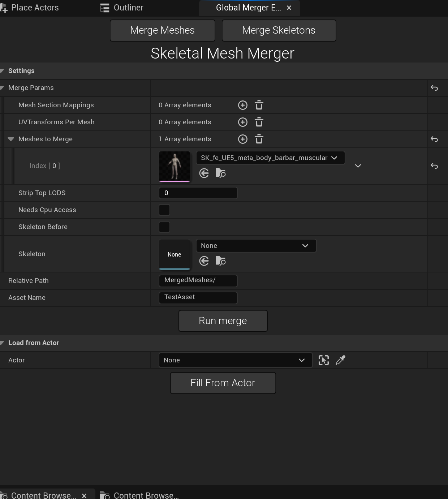
Task: Browse to the selected mesh in Content Browser
Action: pyautogui.click(x=220, y=173)
